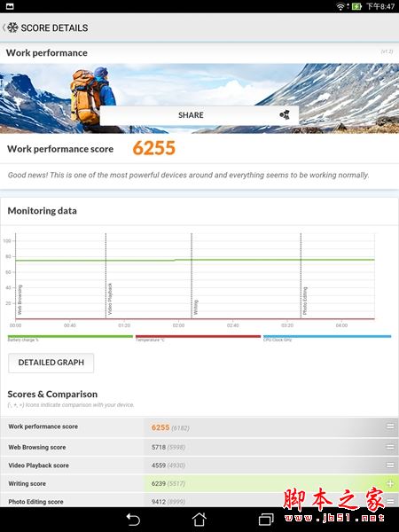This screenshot has height=532, width=399.
Task: Toggle Temperature °C legend series
Action: click(198, 338)
